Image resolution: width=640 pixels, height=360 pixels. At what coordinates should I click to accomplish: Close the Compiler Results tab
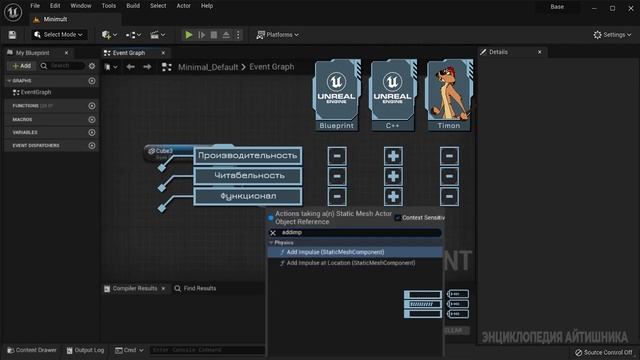(x=163, y=288)
